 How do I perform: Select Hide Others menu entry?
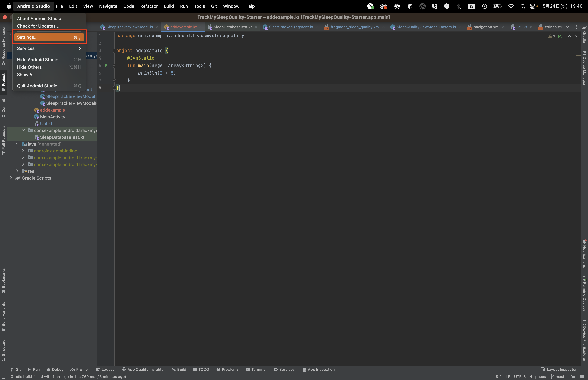click(49, 67)
